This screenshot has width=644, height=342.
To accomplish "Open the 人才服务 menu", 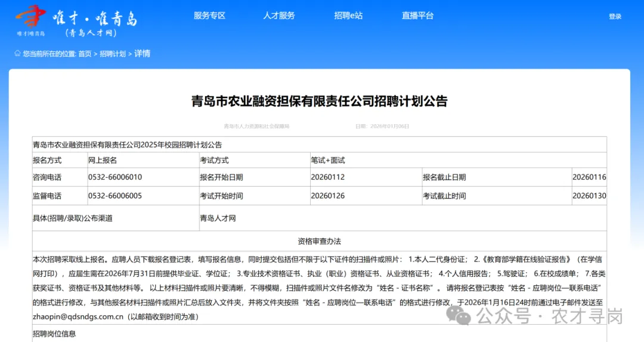I will point(279,16).
